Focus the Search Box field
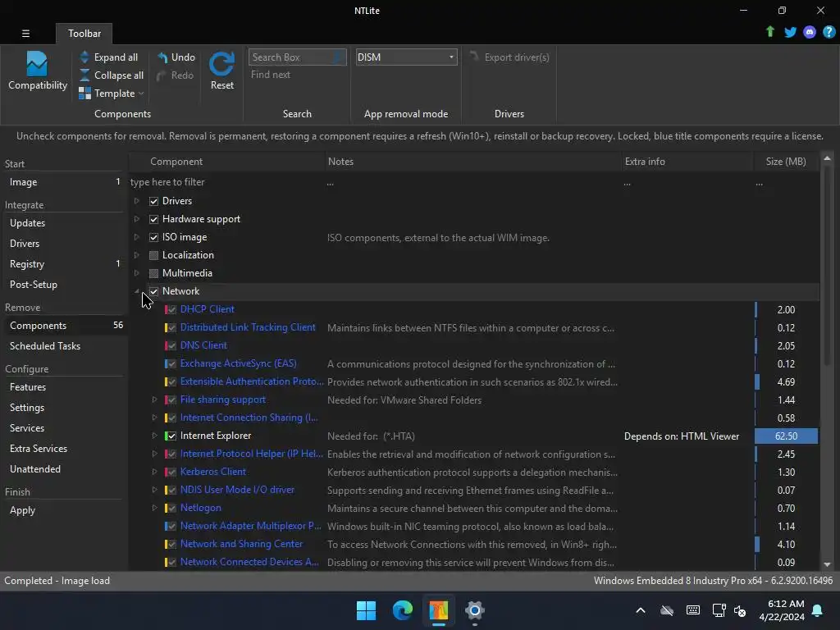The width and height of the screenshot is (840, 630). click(x=297, y=57)
